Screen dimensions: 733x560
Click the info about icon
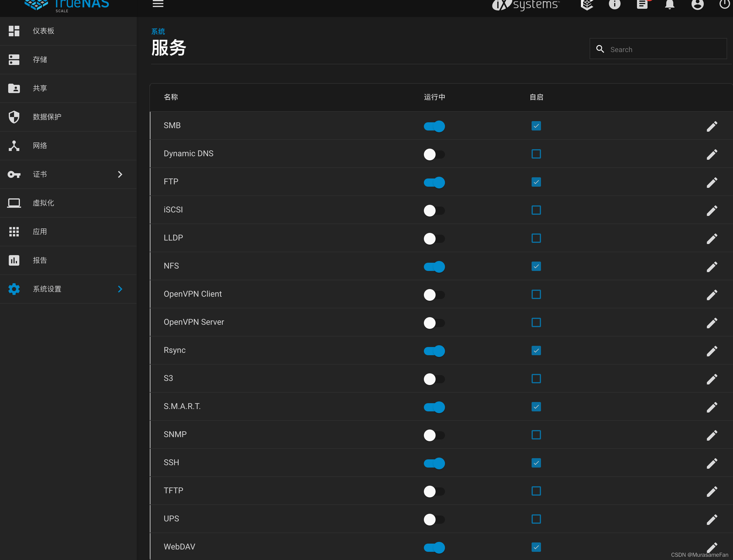(x=614, y=4)
